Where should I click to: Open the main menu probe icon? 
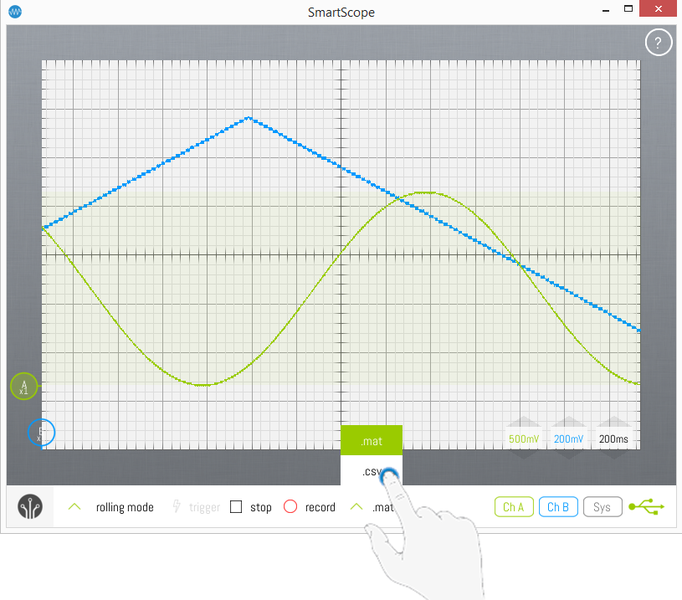pyautogui.click(x=31, y=507)
